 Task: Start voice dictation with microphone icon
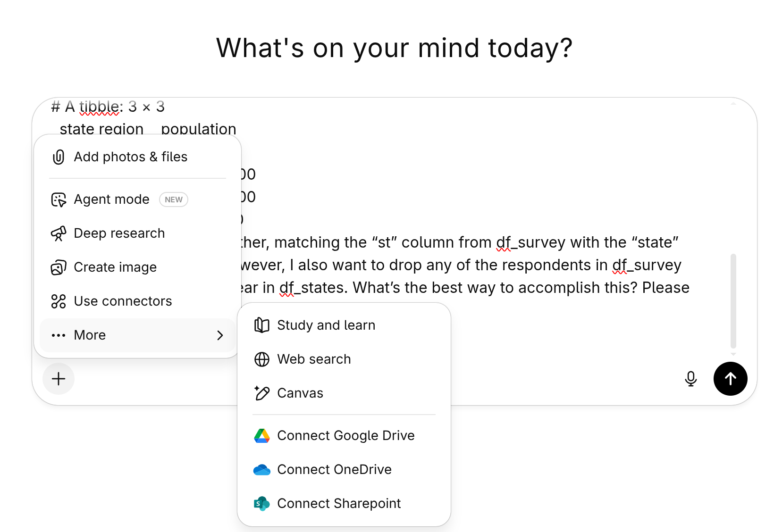(691, 379)
